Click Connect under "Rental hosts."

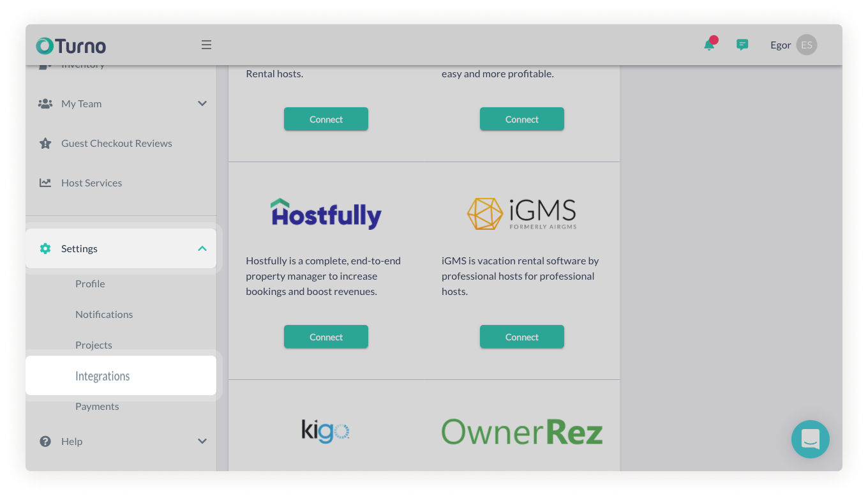326,119
